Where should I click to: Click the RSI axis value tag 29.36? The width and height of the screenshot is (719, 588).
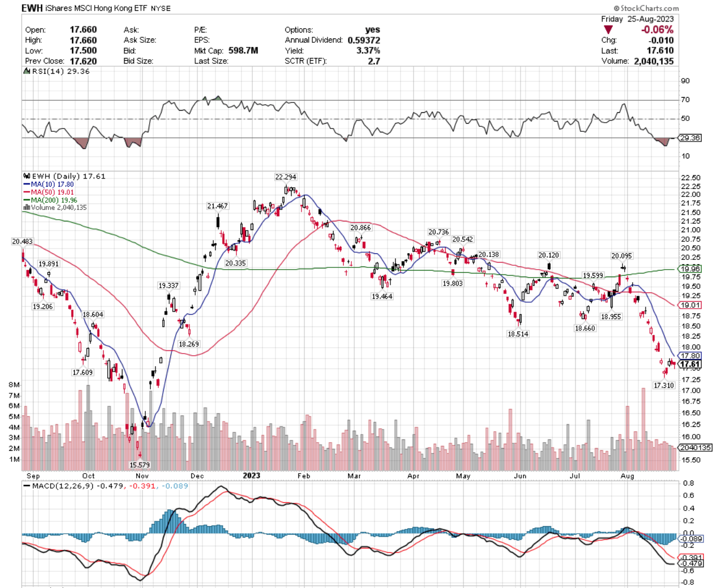point(690,138)
